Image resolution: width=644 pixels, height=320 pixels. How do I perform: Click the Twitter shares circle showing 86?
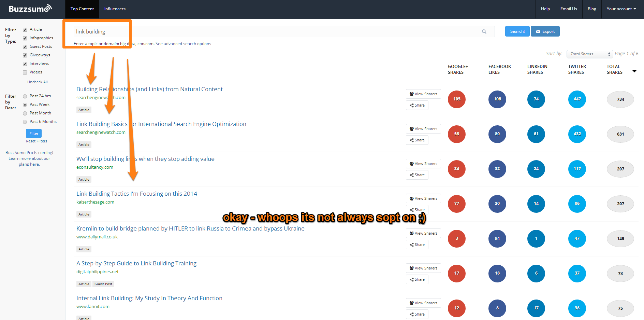[x=577, y=204]
